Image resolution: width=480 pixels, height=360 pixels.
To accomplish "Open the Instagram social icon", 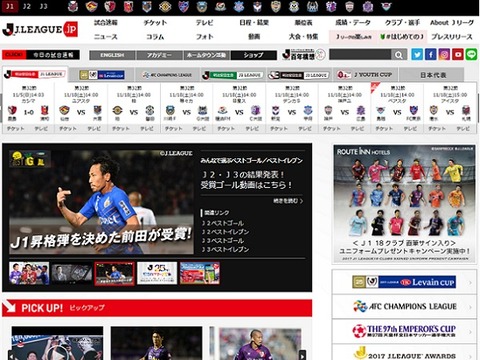I will (x=444, y=54).
